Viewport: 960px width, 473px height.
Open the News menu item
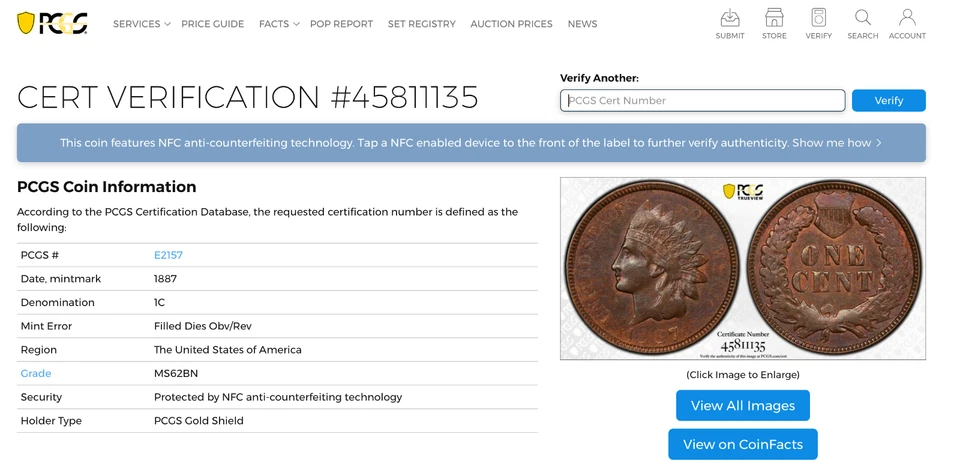[x=582, y=24]
